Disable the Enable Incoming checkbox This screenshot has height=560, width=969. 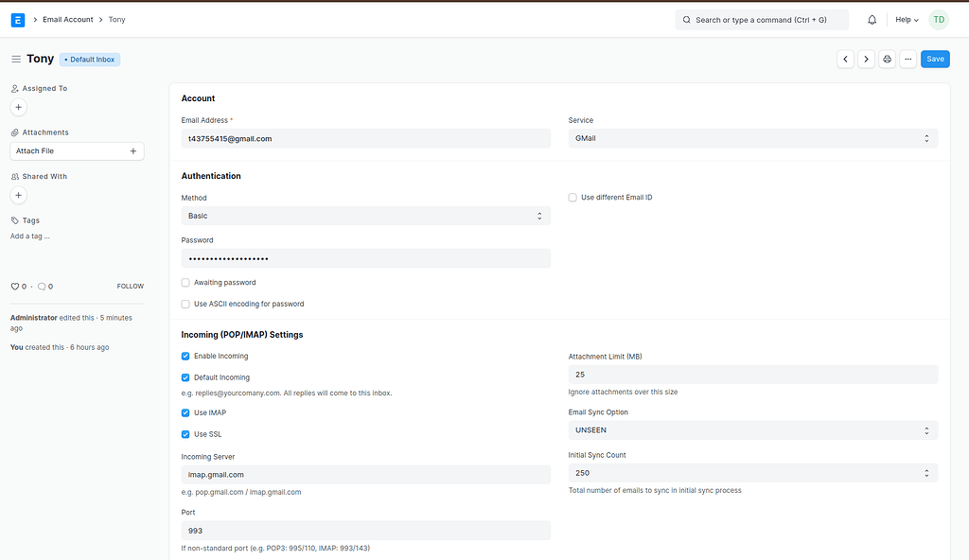(x=185, y=356)
